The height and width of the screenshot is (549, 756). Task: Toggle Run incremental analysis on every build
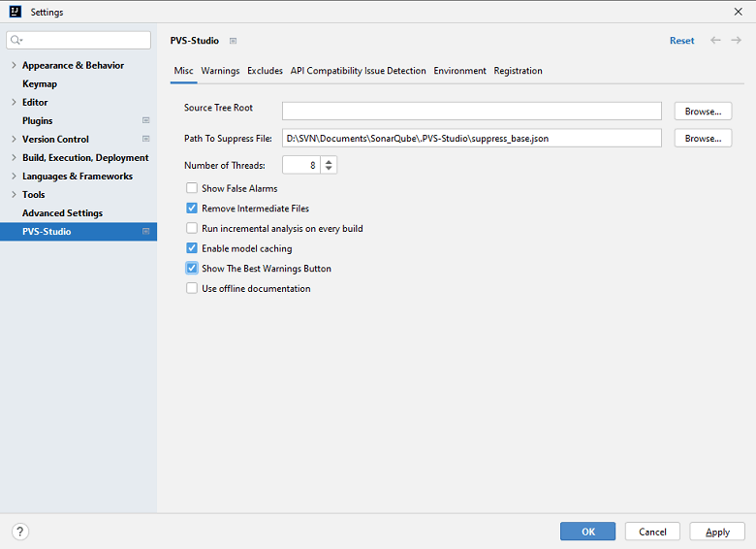click(192, 229)
